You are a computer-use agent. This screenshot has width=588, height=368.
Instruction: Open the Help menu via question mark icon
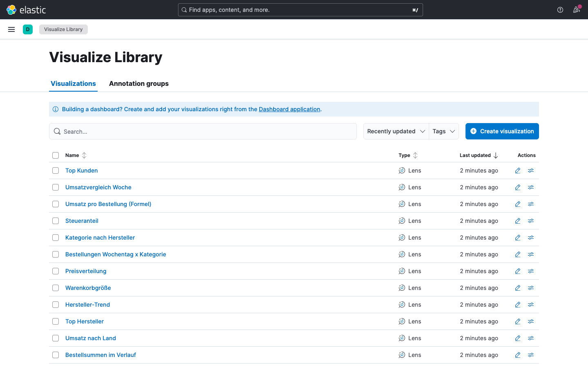[x=560, y=9]
